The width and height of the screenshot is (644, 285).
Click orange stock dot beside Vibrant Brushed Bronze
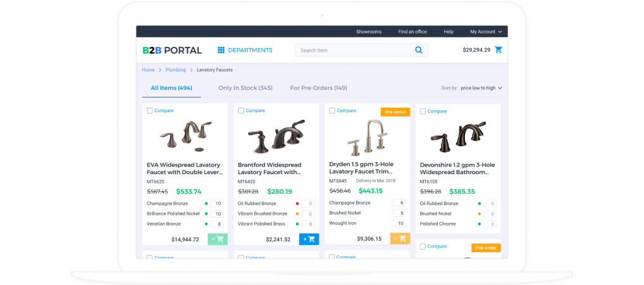tap(297, 214)
